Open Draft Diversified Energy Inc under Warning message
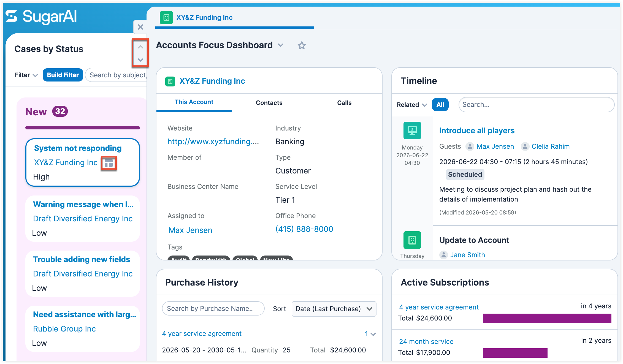Image resolution: width=623 pixels, height=364 pixels. [83, 219]
